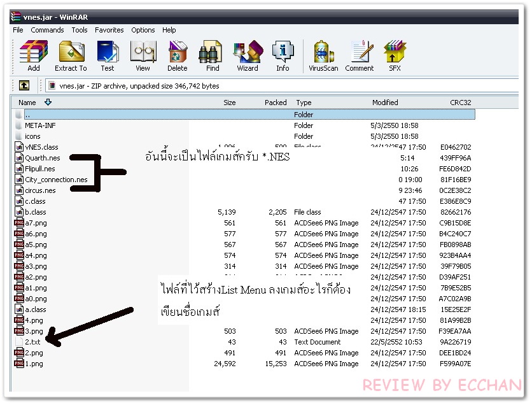This screenshot has width=532, height=405.
Task: Go up one level with arrow button
Action: click(x=24, y=85)
